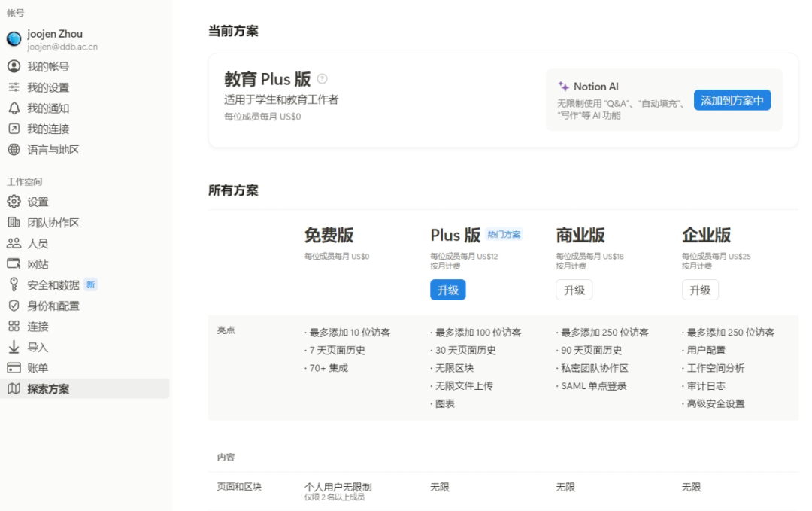Image resolution: width=812 pixels, height=511 pixels.
Task: Click the 我的连接 arrow-box icon
Action: [14, 129]
